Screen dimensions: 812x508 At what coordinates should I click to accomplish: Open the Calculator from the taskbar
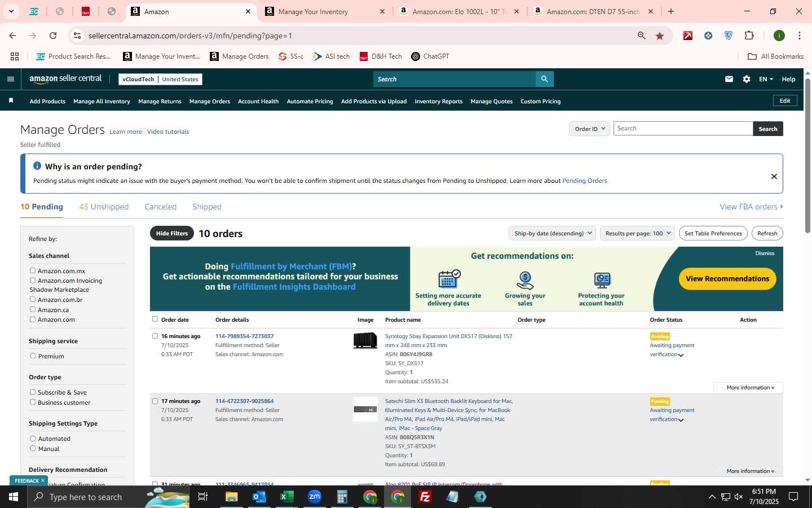point(342,497)
